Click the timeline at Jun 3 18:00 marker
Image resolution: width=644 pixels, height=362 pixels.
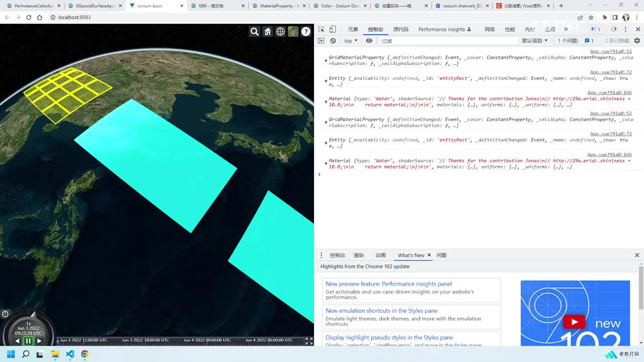click(x=145, y=340)
